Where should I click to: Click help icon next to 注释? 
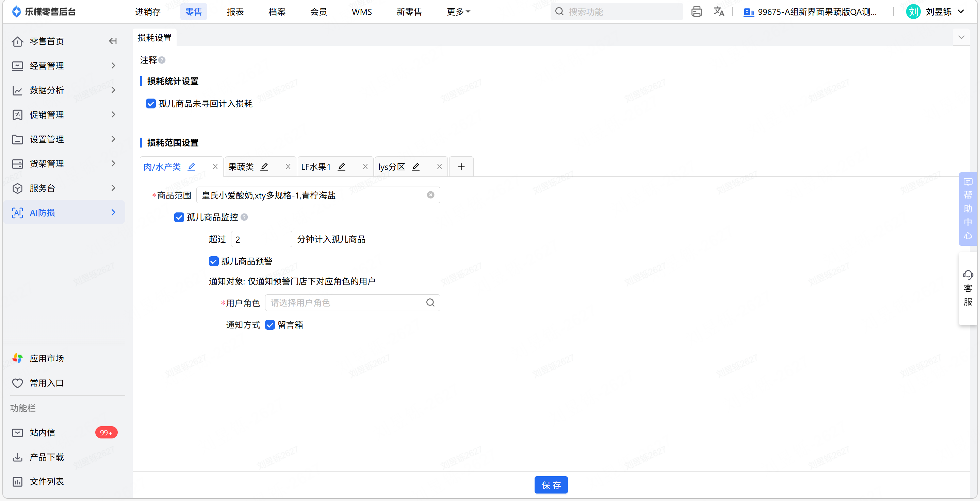[162, 60]
